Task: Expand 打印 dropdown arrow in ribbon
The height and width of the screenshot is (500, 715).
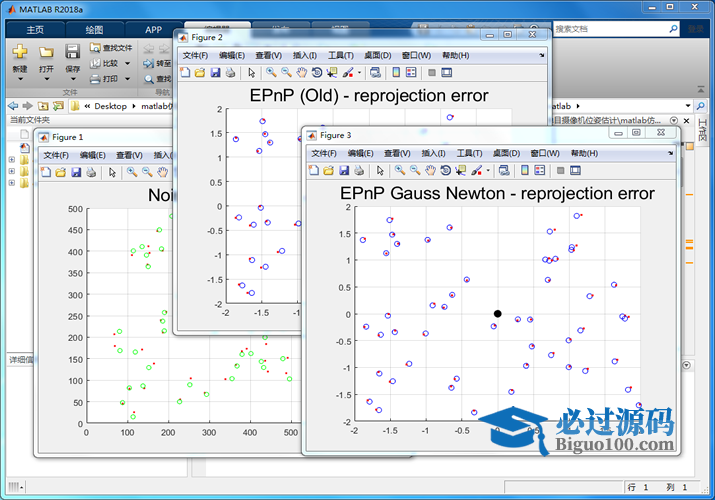Action: [128, 79]
